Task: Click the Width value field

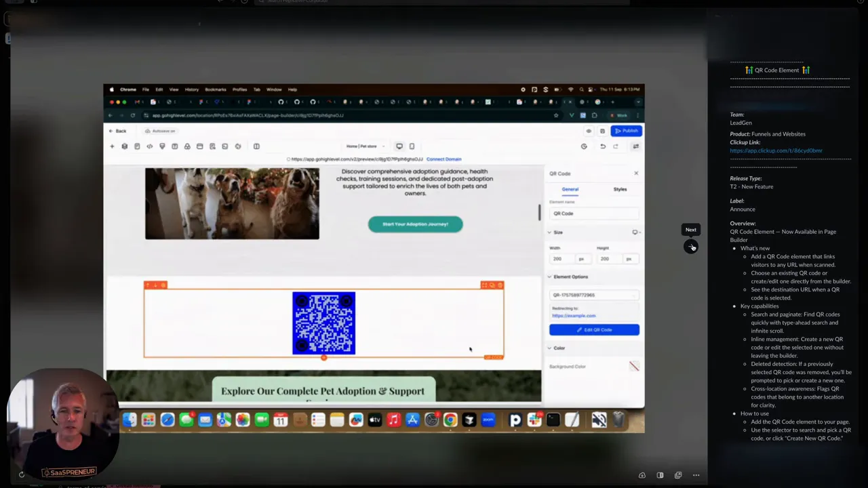Action: 561,259
